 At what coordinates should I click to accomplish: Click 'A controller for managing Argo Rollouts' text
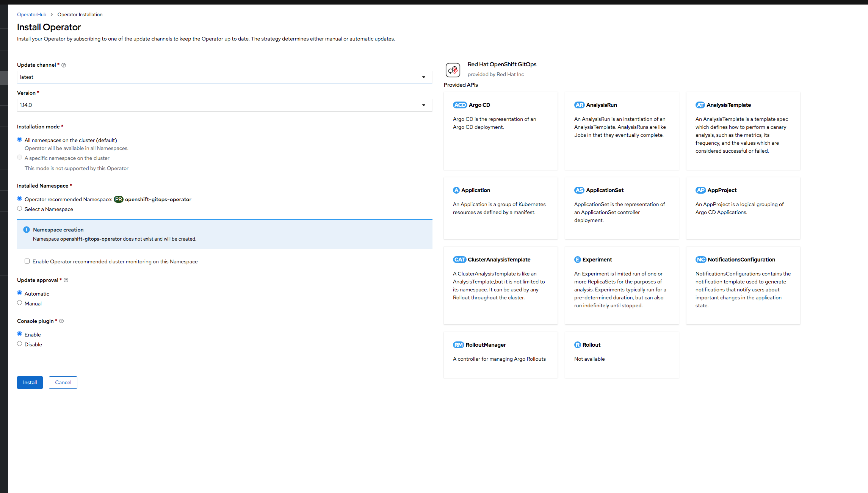[500, 359]
